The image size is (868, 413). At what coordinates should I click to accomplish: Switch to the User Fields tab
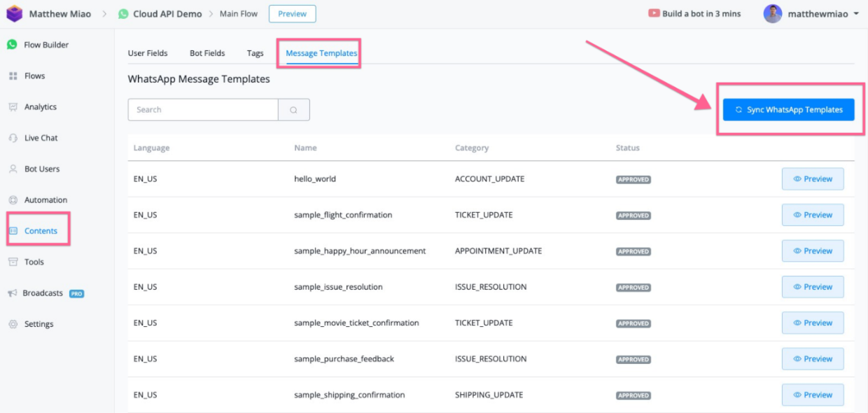pos(148,53)
